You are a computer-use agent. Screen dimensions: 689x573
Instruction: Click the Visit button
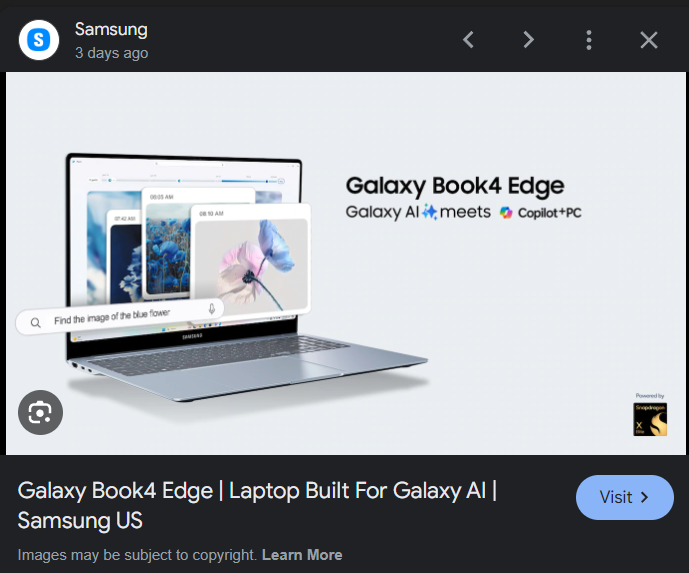point(624,497)
